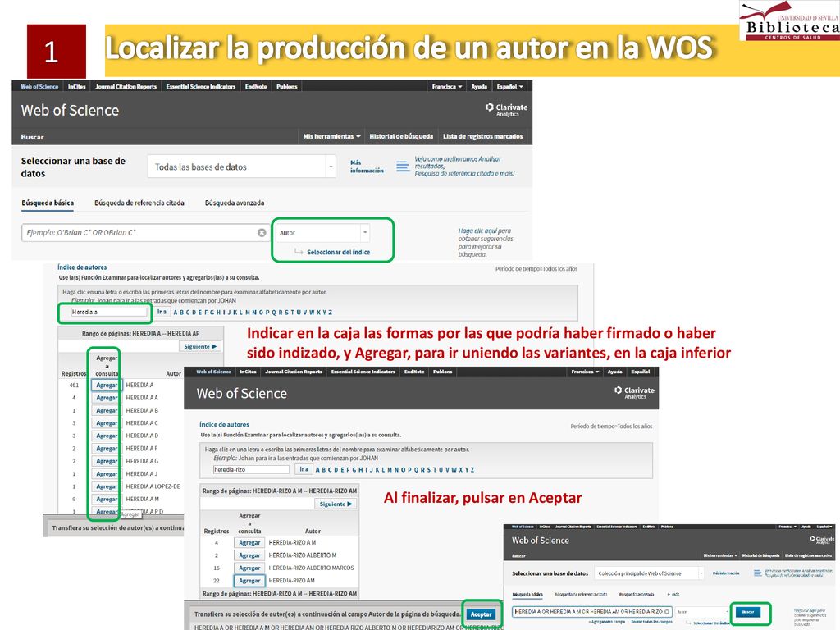Click the Seleccionar del índice link, top window

(338, 252)
